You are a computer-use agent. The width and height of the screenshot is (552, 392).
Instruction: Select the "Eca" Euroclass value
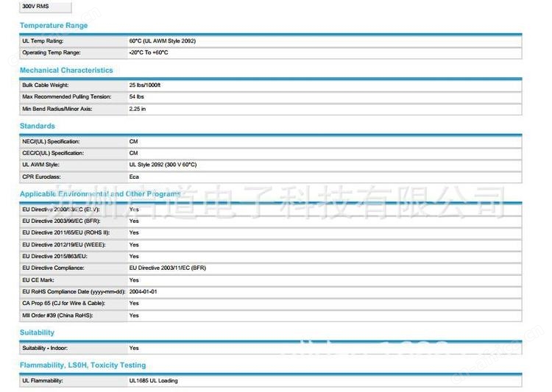[x=134, y=177]
